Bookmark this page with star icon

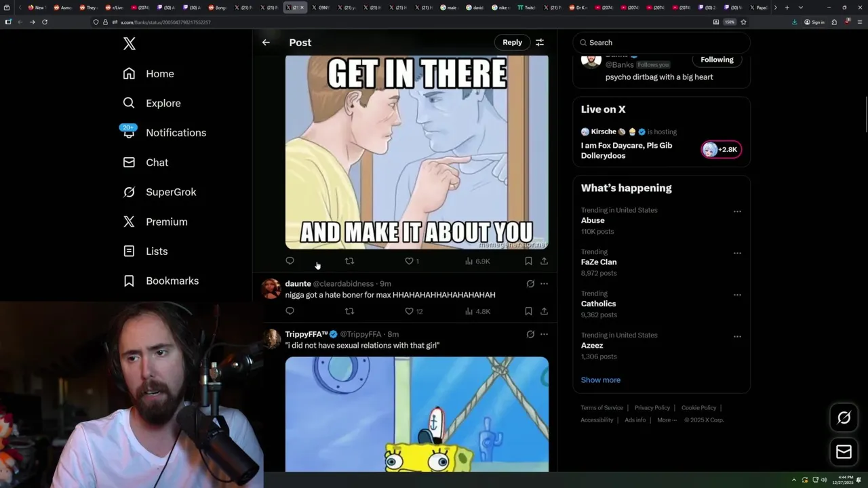pyautogui.click(x=743, y=22)
